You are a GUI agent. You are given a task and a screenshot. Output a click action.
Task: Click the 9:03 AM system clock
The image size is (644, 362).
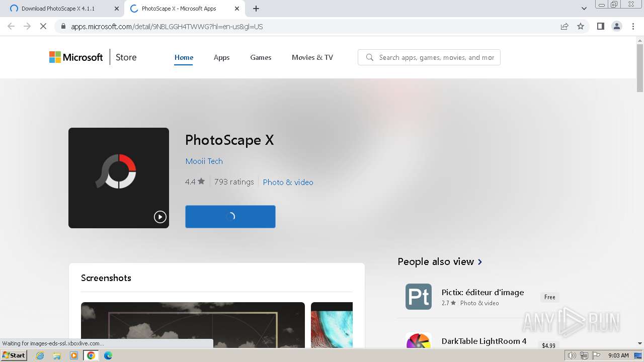[618, 355]
